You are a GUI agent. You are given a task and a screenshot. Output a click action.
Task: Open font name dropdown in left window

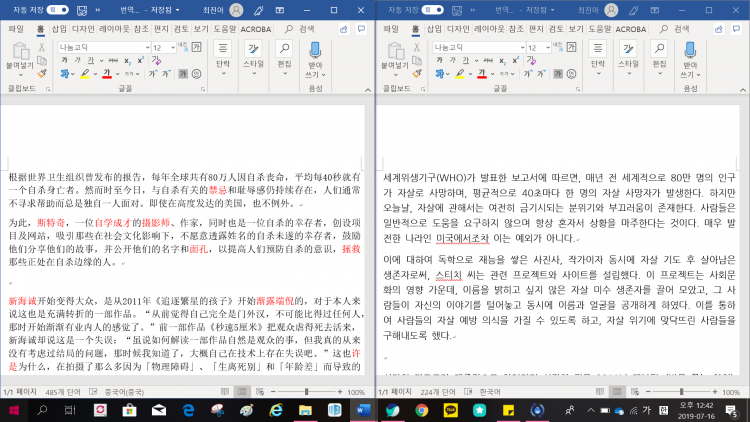click(147, 47)
